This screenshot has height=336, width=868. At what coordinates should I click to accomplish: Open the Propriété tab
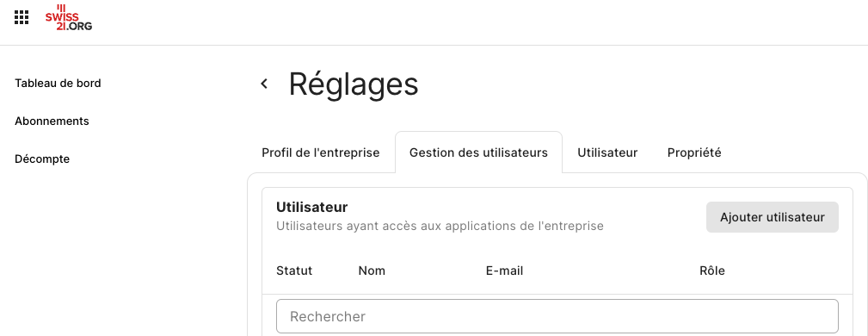694,152
